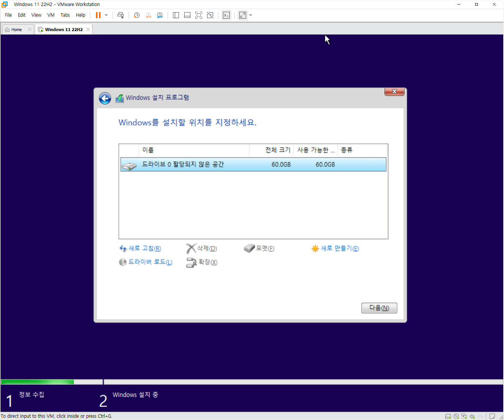
Task: Click the 사용 가능한 column header
Action: pos(316,150)
